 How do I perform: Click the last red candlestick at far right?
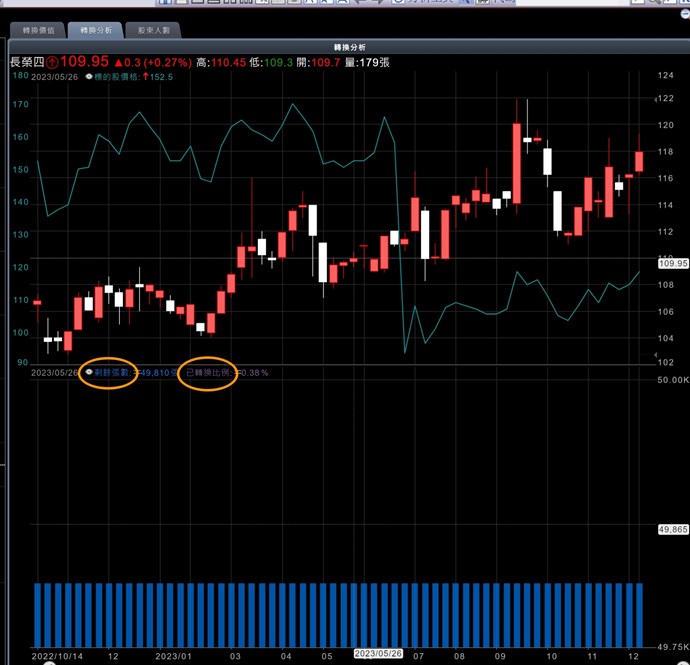[639, 161]
